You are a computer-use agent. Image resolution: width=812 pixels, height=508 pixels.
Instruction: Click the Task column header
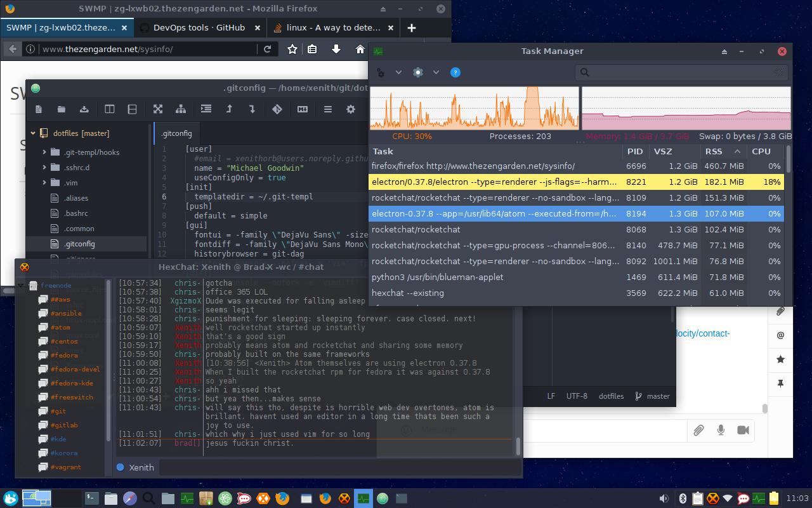click(x=495, y=151)
